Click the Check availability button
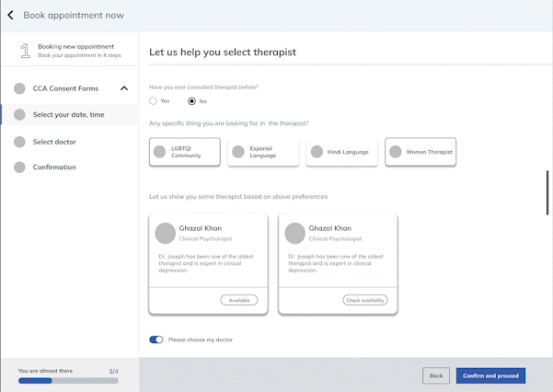The width and height of the screenshot is (553, 392). click(x=365, y=300)
